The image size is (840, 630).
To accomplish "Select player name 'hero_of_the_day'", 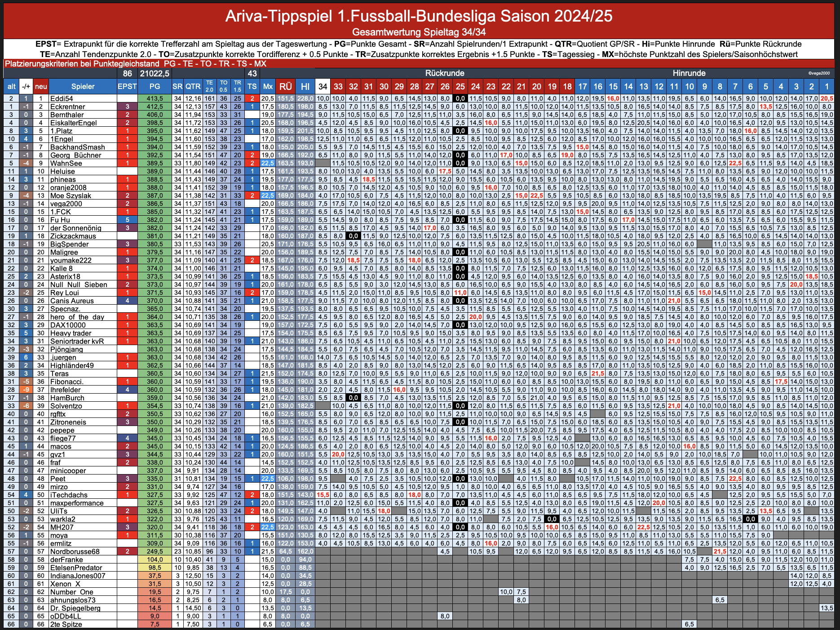I will point(77,317).
